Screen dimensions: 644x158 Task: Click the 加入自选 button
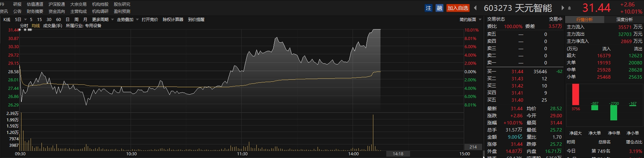tap(458, 8)
